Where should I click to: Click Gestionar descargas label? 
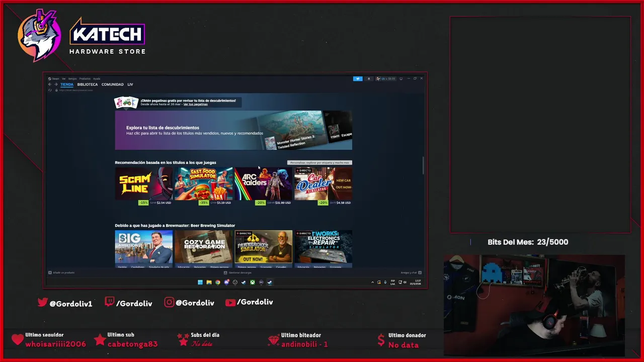(x=240, y=273)
